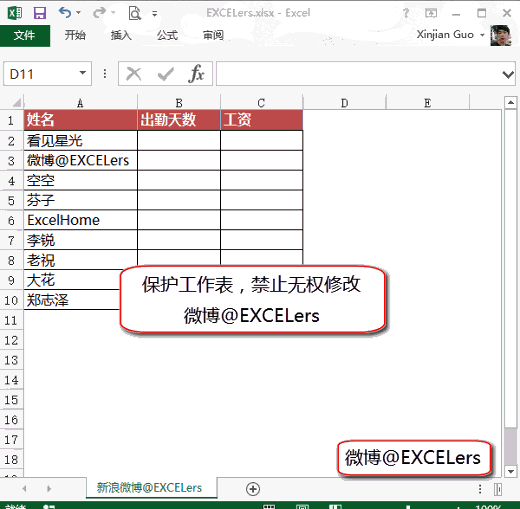Select cell containing 看见星光
The image size is (520, 509).
(x=80, y=141)
